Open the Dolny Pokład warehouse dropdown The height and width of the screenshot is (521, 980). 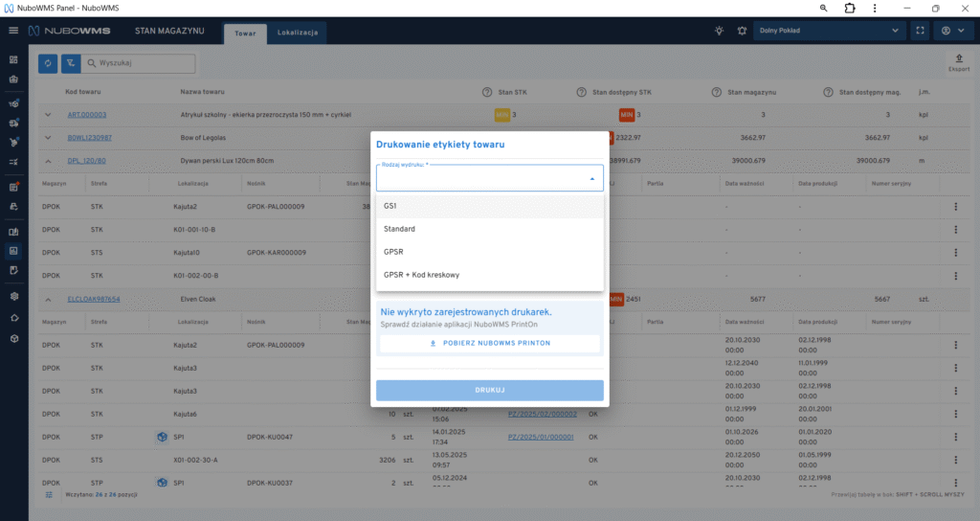pos(829,31)
